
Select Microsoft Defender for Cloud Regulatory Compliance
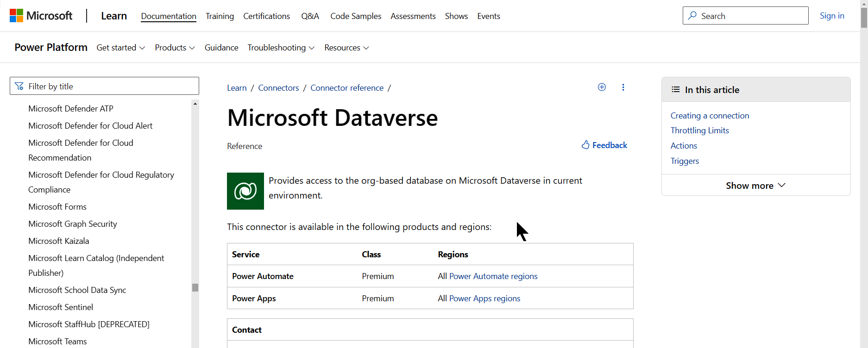point(101,182)
